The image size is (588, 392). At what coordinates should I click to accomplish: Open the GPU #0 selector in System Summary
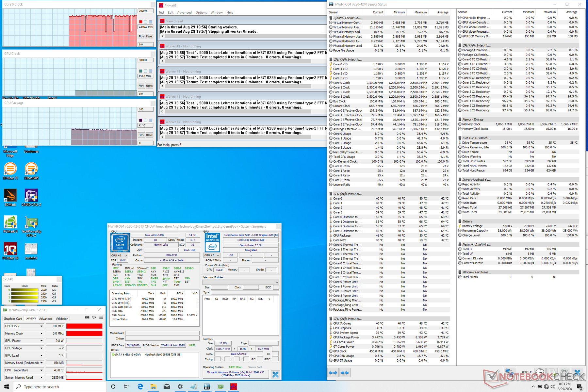click(x=212, y=255)
